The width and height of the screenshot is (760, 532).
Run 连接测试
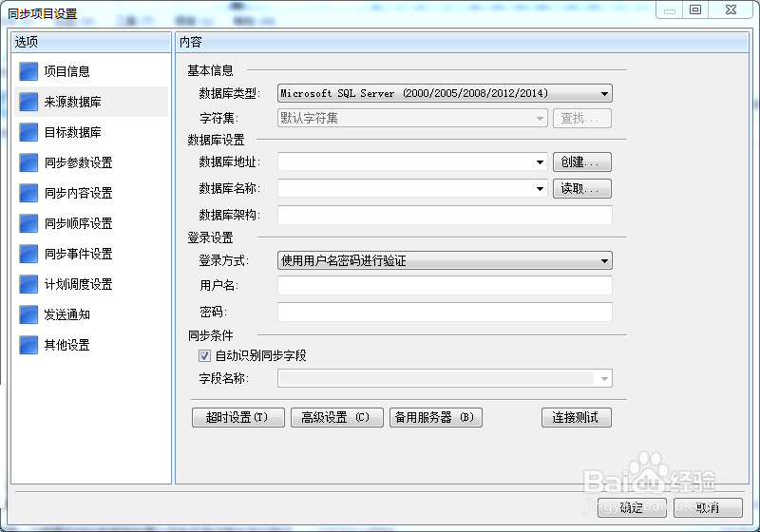pos(577,417)
